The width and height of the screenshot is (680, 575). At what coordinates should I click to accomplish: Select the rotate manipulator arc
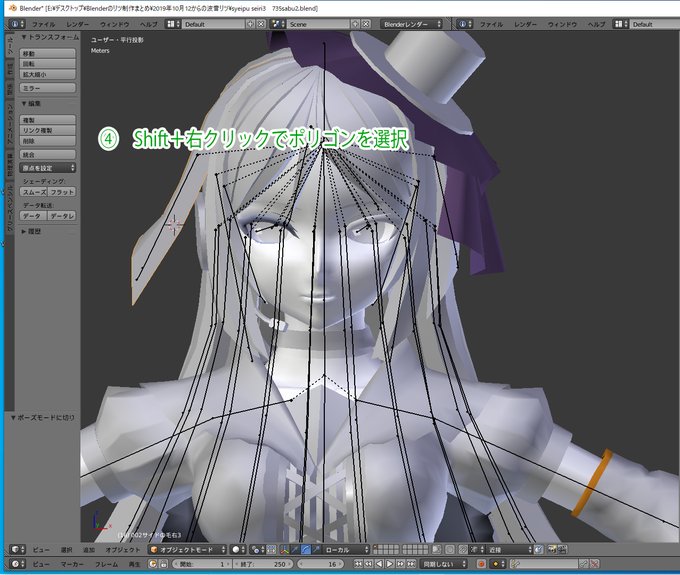tap(306, 549)
